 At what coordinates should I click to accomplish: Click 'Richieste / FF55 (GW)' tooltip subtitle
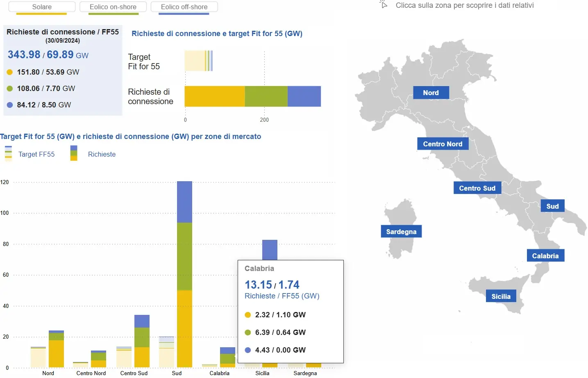click(x=282, y=296)
